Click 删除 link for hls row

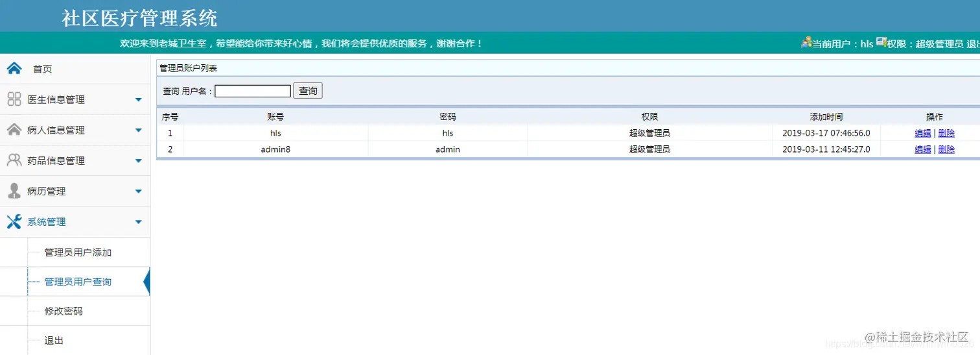click(x=946, y=133)
